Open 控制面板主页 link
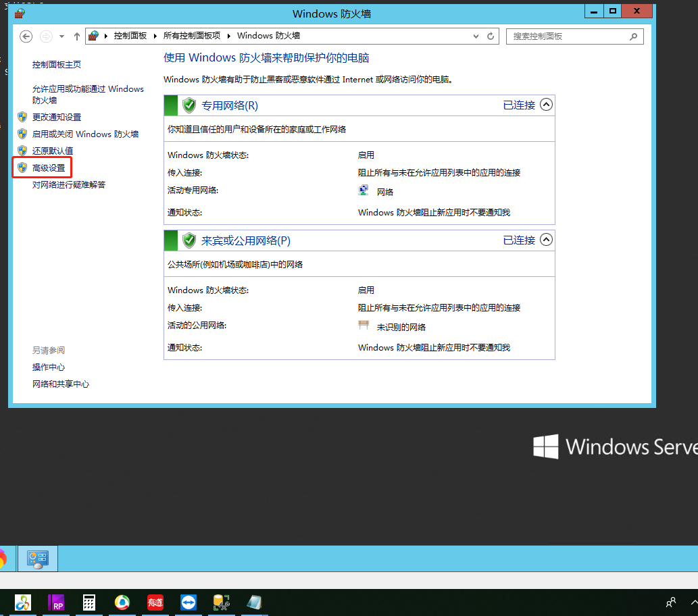This screenshot has height=616, width=698. (x=57, y=65)
